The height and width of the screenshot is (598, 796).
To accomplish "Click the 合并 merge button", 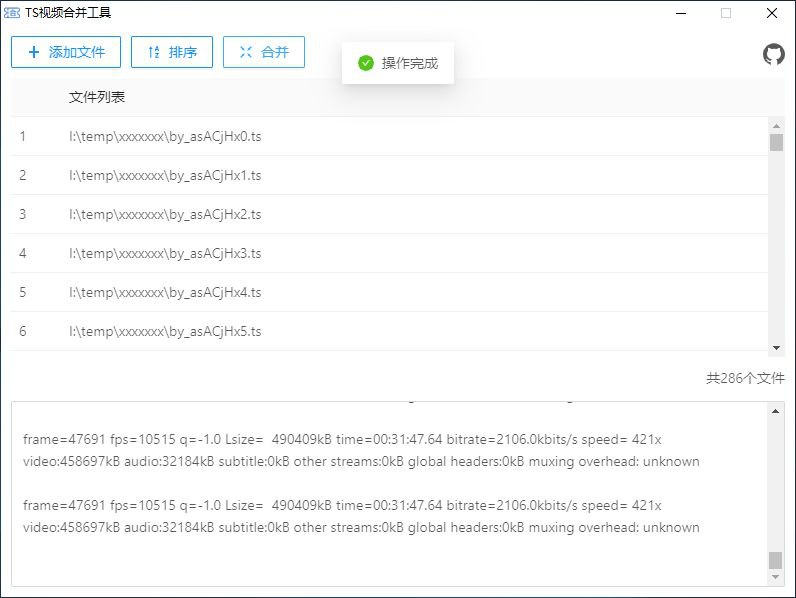I will [264, 52].
